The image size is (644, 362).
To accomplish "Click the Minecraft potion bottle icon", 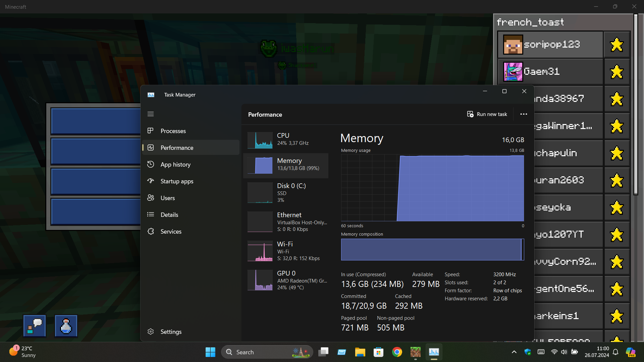I will pos(66,325).
